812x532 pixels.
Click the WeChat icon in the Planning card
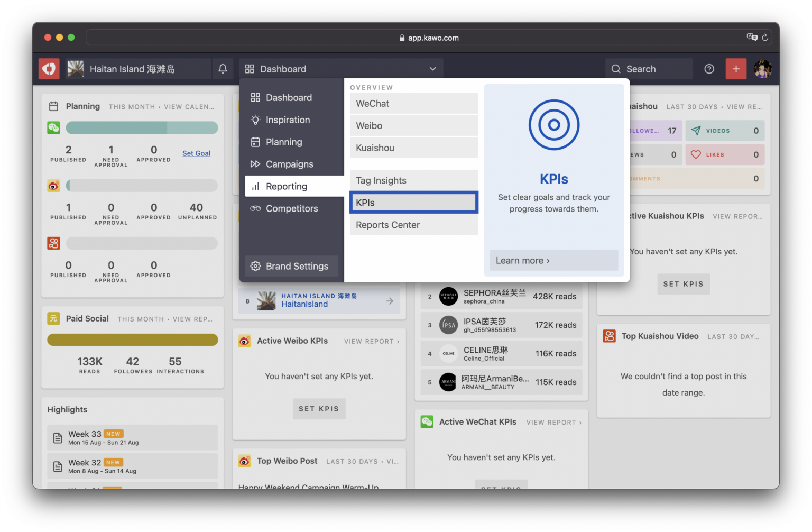click(53, 127)
